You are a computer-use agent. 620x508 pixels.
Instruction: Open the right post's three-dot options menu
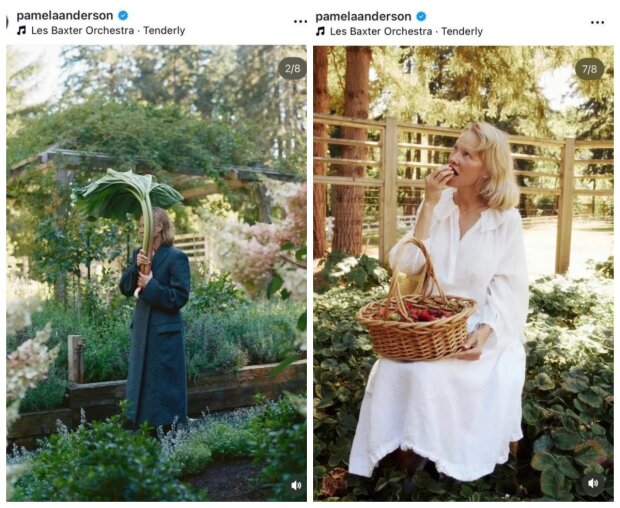(x=597, y=22)
